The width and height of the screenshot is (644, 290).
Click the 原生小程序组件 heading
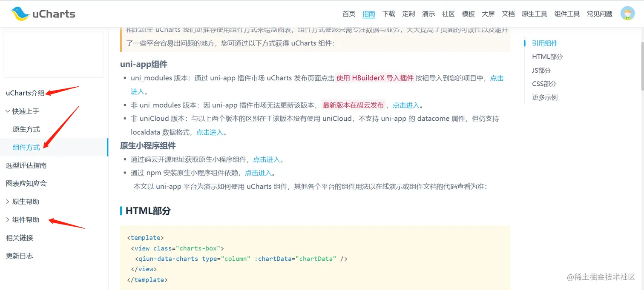click(x=148, y=146)
